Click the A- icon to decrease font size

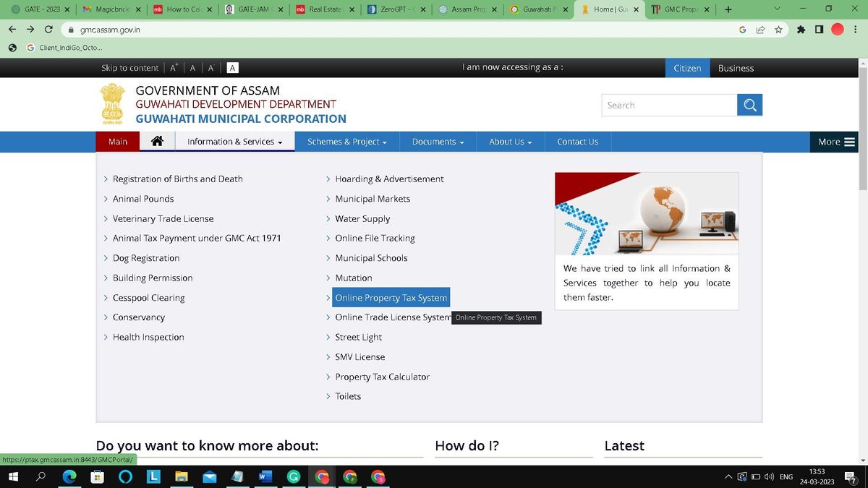click(x=210, y=67)
